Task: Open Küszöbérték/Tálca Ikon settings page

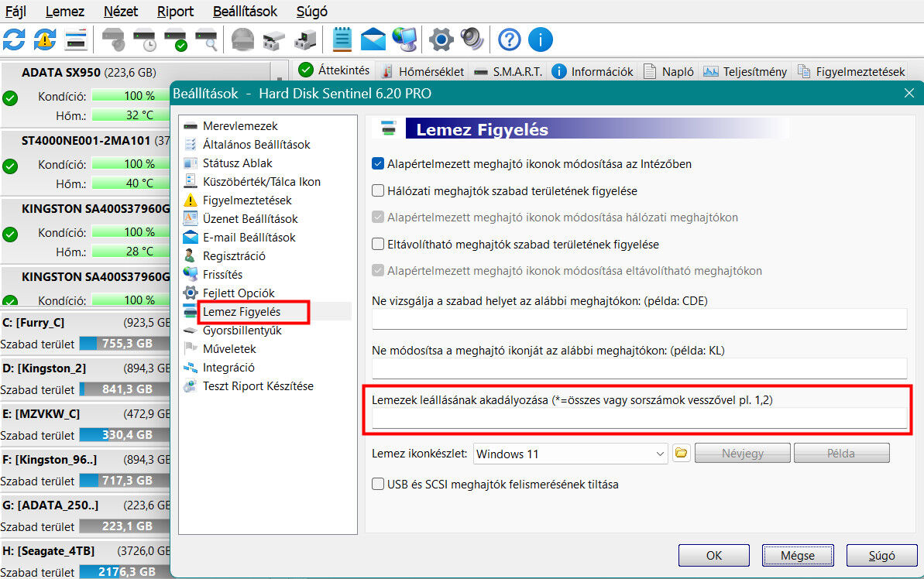Action: coord(262,181)
